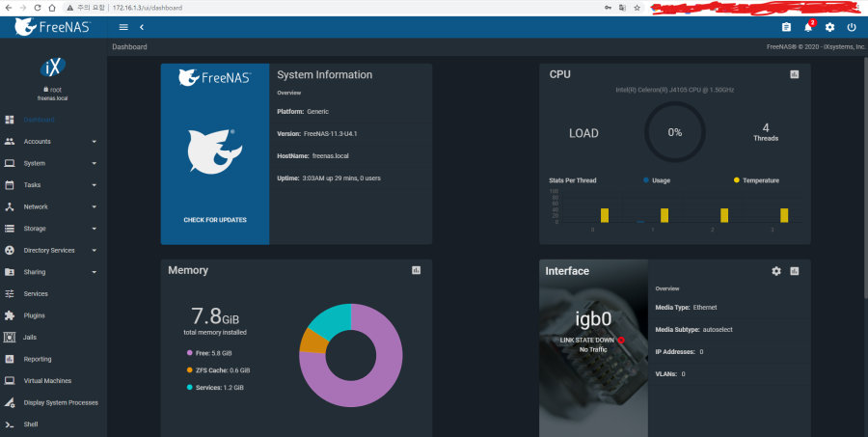Open the Shell menu entry
The width and height of the screenshot is (868, 437).
[x=53, y=424]
